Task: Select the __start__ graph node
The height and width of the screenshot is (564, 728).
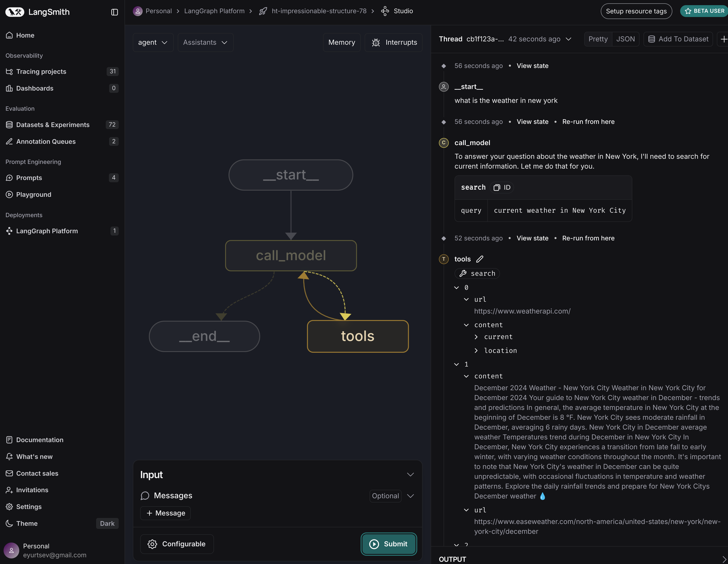Action: (x=291, y=175)
